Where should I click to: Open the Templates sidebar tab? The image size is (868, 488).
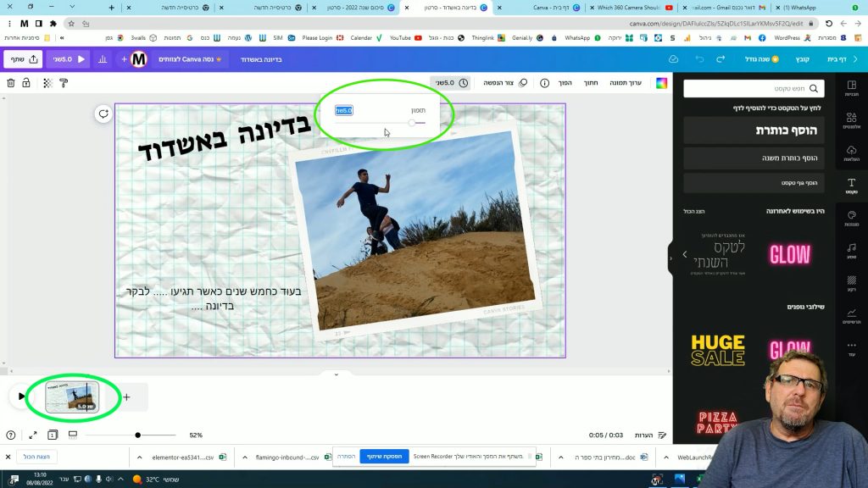851,88
